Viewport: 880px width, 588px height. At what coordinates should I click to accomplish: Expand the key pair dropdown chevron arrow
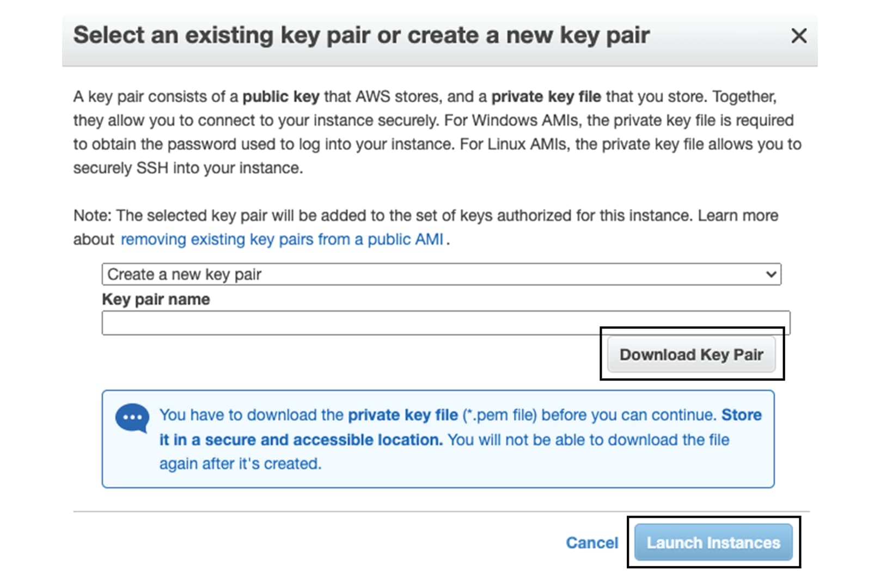coord(771,274)
